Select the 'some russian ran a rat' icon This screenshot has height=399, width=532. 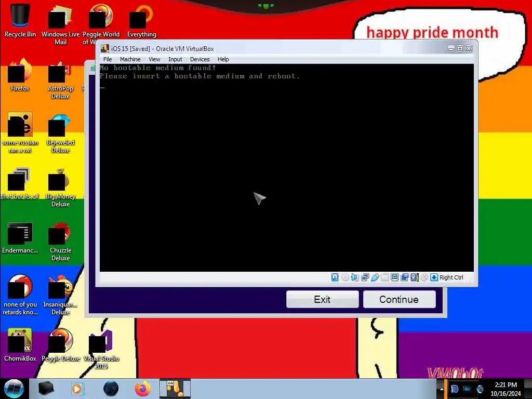click(x=20, y=132)
